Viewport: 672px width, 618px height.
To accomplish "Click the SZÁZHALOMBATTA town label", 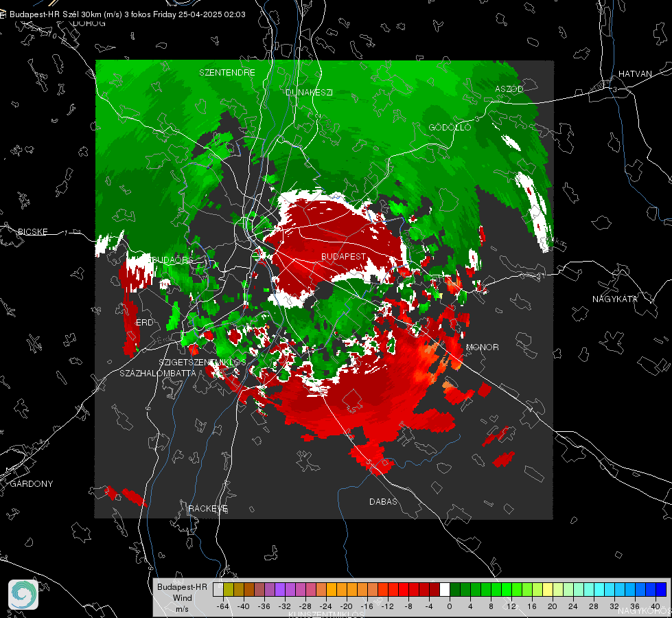I will coord(158,373).
